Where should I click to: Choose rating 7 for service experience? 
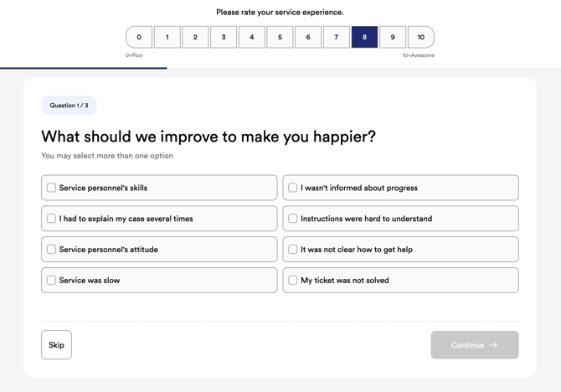pos(337,37)
